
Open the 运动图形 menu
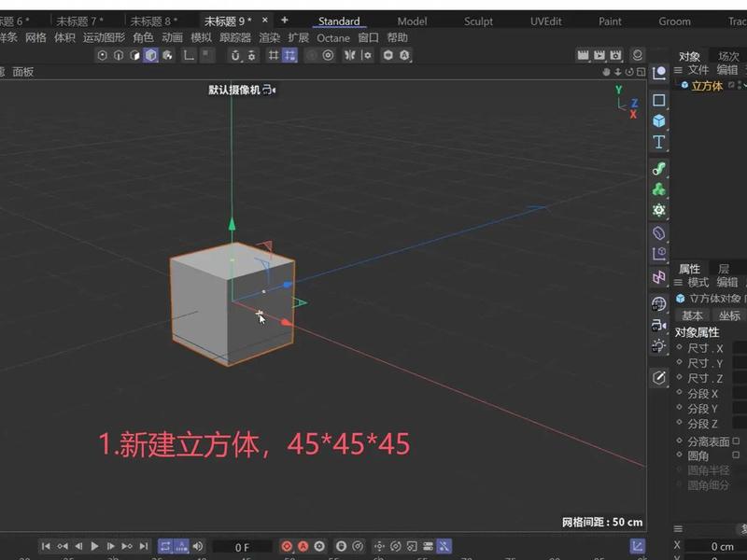pos(104,37)
